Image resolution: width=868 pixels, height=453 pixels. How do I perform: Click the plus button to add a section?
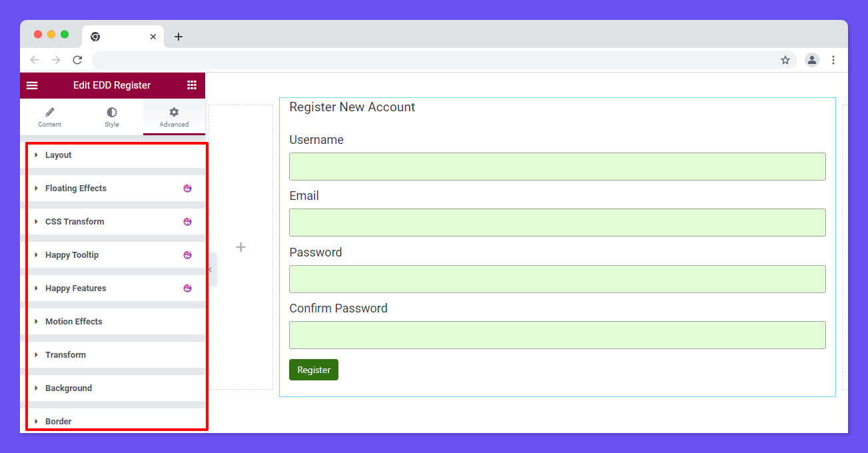pos(240,247)
